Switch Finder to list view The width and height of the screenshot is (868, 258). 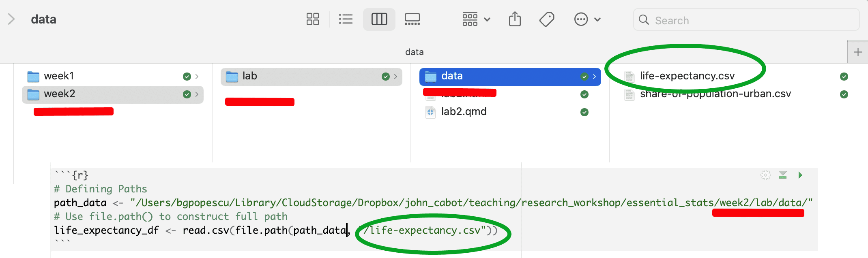[x=346, y=19]
